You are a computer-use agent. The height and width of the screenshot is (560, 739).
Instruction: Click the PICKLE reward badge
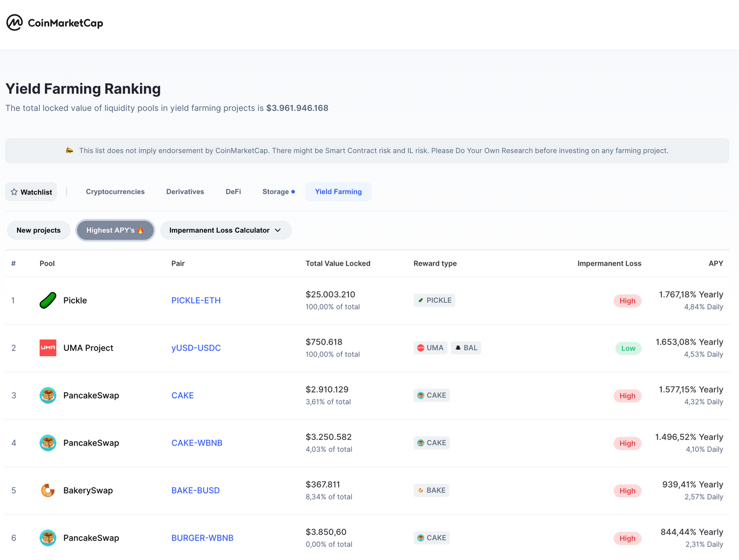[x=434, y=300]
